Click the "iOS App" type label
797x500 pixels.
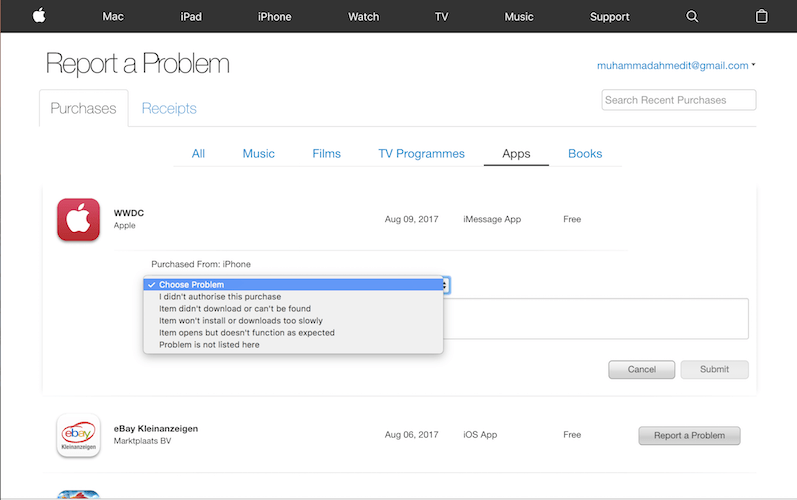pos(480,434)
